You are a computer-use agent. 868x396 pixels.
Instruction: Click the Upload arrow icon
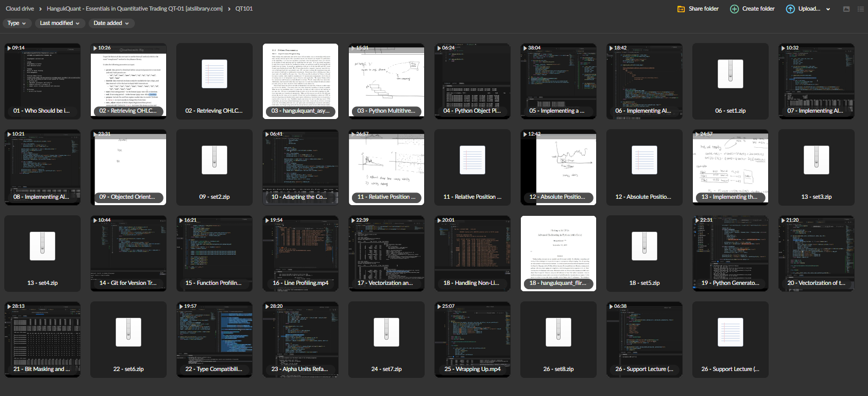(x=790, y=9)
